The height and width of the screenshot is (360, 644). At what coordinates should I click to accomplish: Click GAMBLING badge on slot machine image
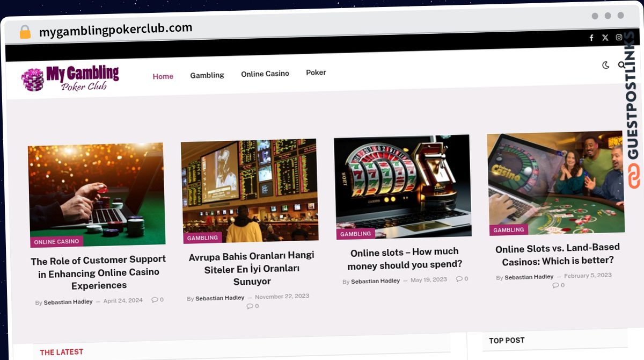click(355, 234)
